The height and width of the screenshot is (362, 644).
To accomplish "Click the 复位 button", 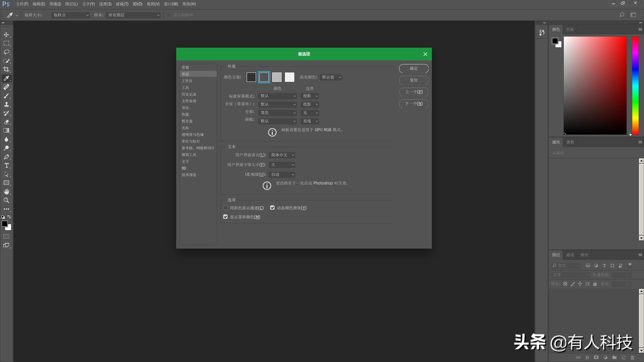I will click(413, 80).
